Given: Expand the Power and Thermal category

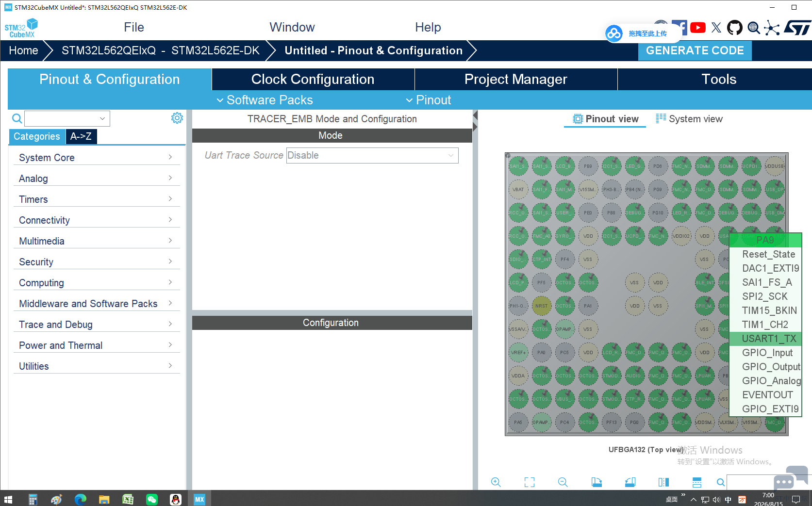Looking at the screenshot, I should pos(97,345).
